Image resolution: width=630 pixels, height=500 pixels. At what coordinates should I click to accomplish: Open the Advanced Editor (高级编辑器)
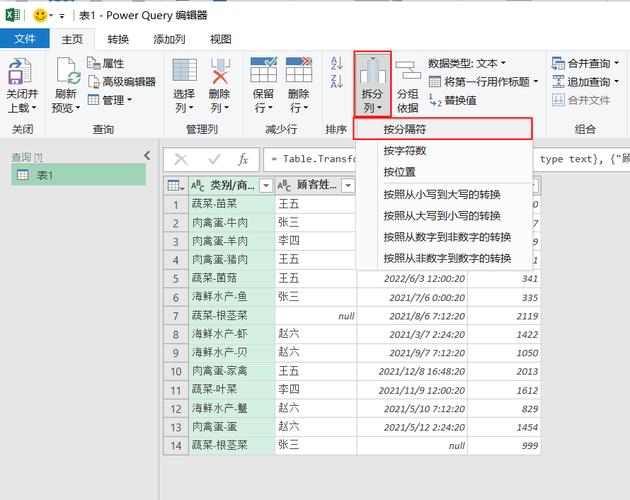122,82
